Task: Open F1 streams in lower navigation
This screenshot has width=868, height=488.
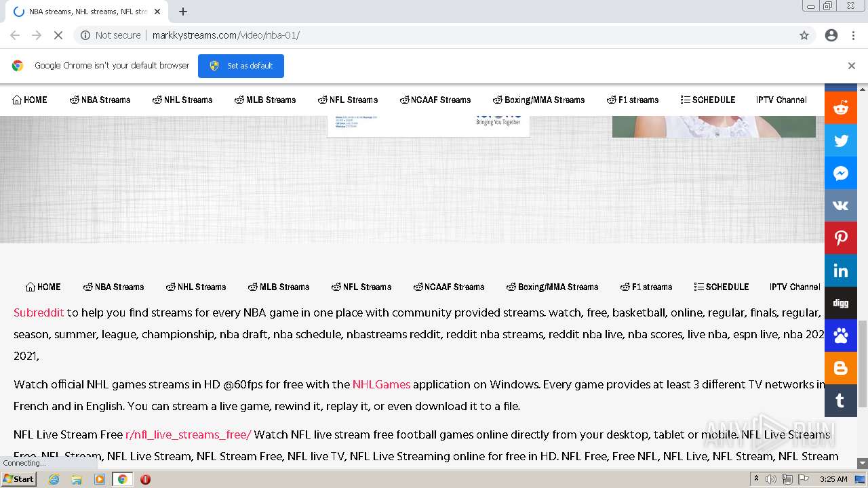Action: [x=646, y=287]
